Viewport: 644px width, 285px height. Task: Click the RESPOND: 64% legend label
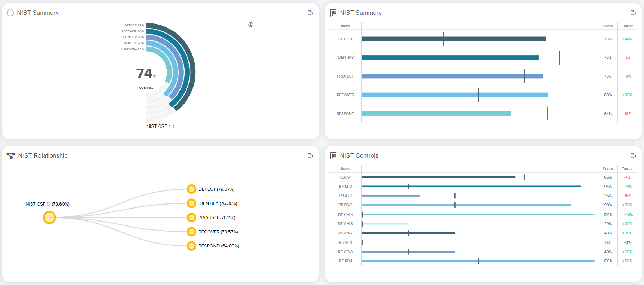(x=133, y=49)
